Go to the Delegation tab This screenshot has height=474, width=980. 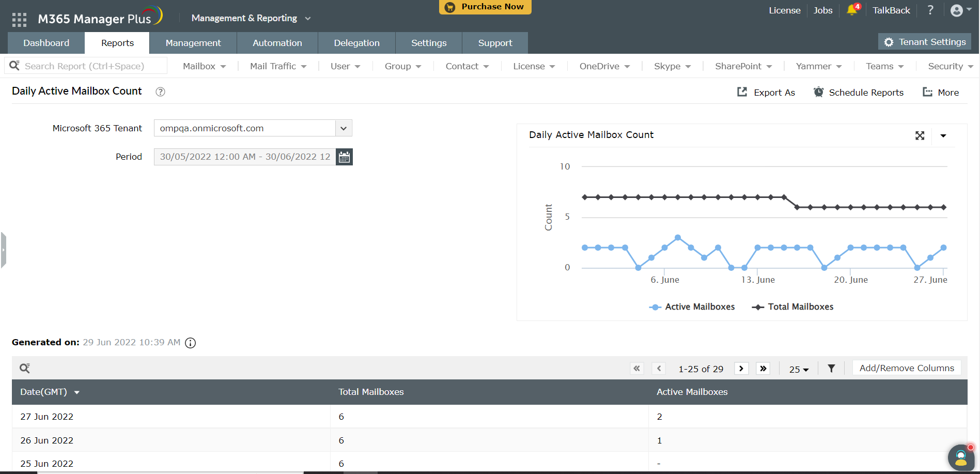[x=356, y=43]
